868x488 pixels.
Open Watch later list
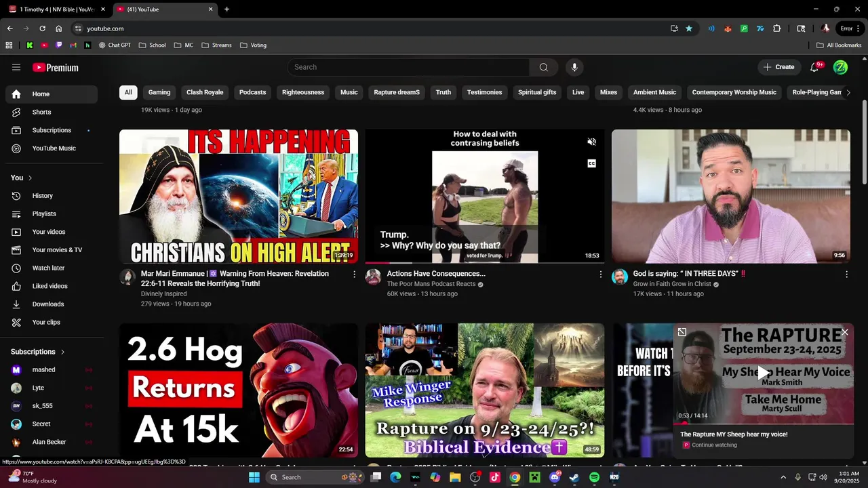point(52,268)
